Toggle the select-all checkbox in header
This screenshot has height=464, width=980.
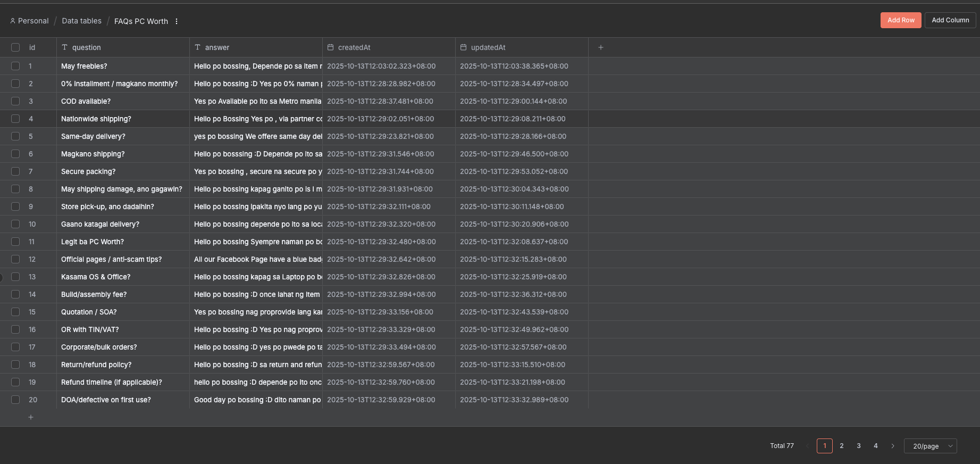[x=15, y=47]
